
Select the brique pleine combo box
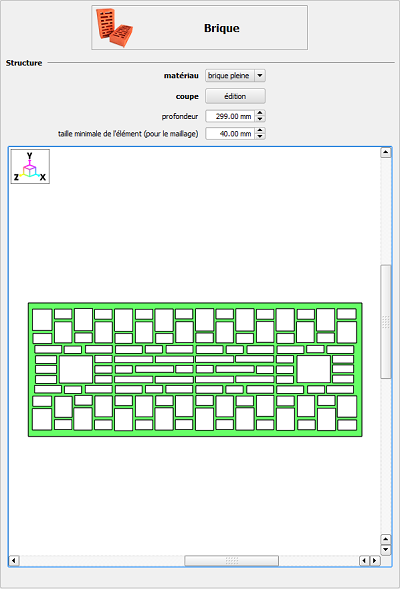(x=235, y=76)
